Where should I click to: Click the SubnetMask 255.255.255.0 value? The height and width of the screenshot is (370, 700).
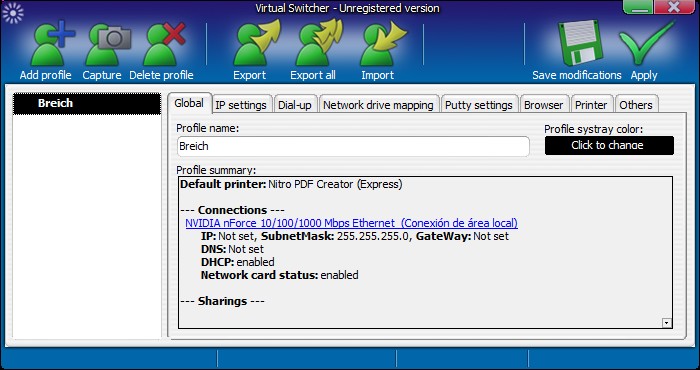click(372, 236)
